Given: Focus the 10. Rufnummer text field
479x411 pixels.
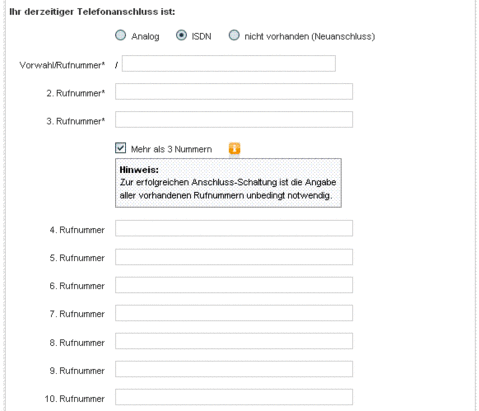Looking at the screenshot, I should pyautogui.click(x=234, y=397).
